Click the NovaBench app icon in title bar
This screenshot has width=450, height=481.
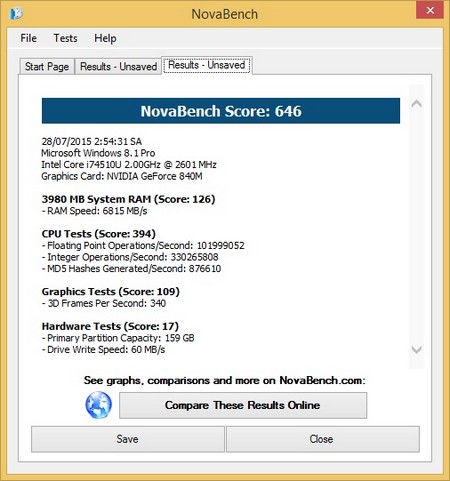(x=16, y=14)
